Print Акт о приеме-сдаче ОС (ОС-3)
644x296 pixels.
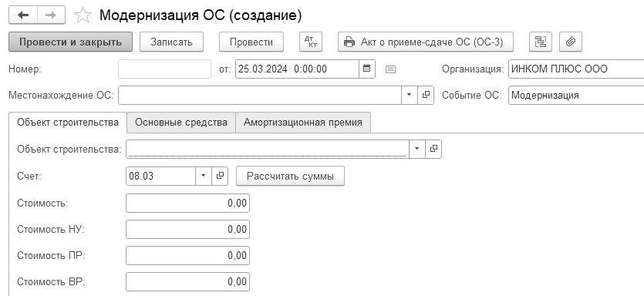coord(426,42)
